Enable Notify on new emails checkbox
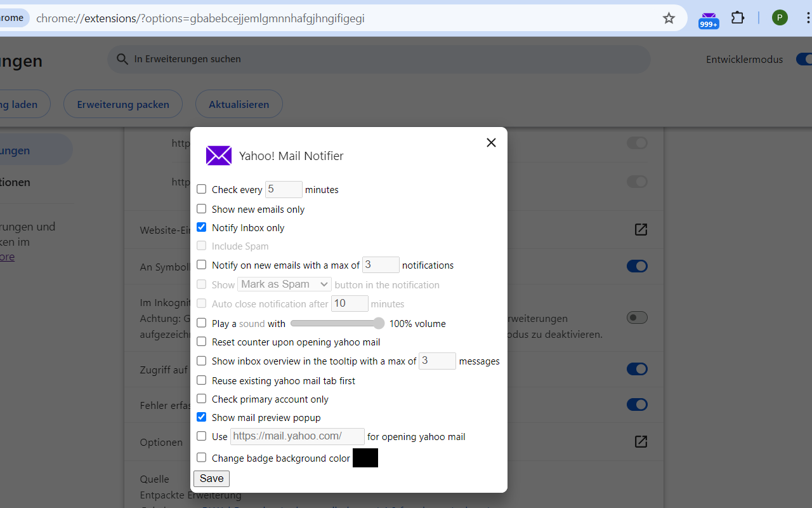This screenshot has height=508, width=812. [x=201, y=265]
